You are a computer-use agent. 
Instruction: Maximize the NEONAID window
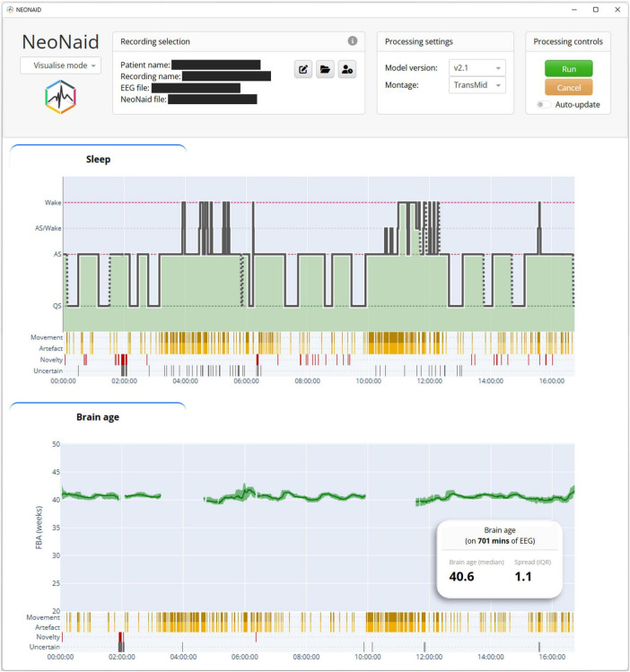click(x=596, y=10)
